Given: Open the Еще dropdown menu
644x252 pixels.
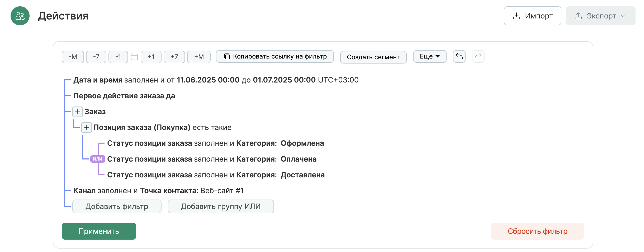Looking at the screenshot, I should [x=430, y=56].
